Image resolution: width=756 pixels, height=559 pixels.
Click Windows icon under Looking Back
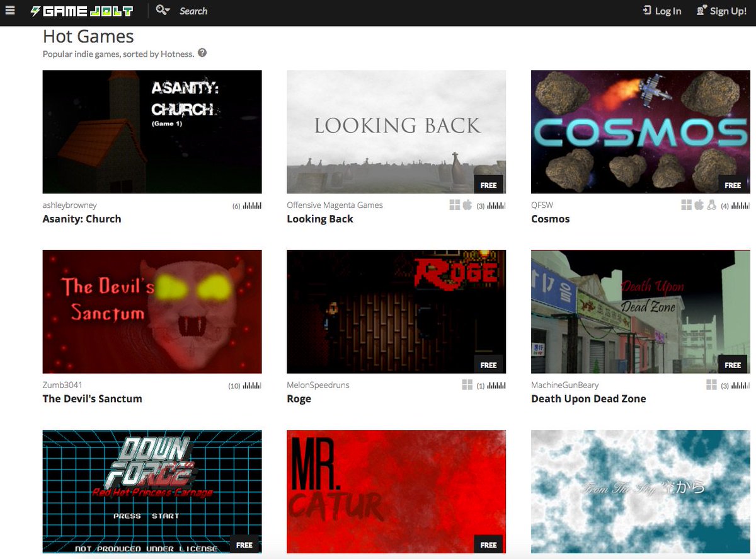(x=455, y=205)
